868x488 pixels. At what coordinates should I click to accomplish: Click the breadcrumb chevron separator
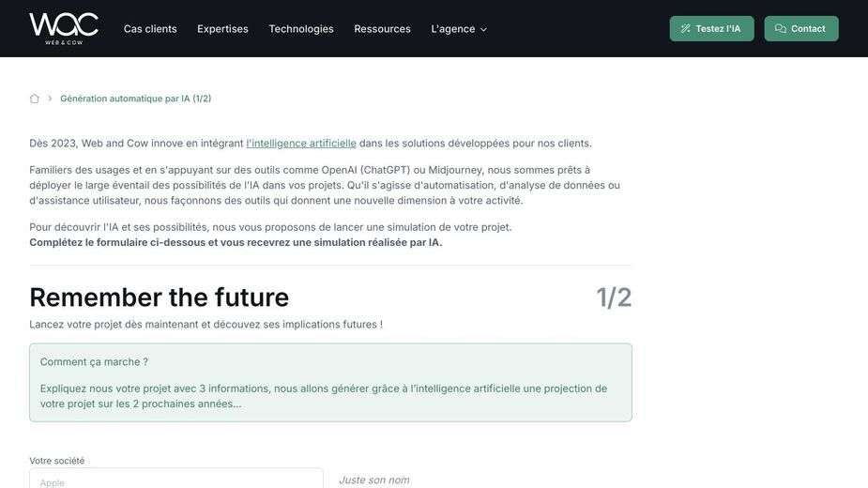pyautogui.click(x=50, y=99)
